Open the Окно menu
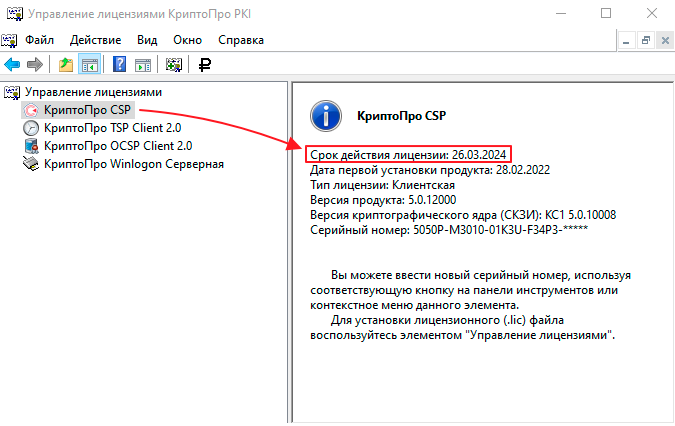 [x=187, y=40]
